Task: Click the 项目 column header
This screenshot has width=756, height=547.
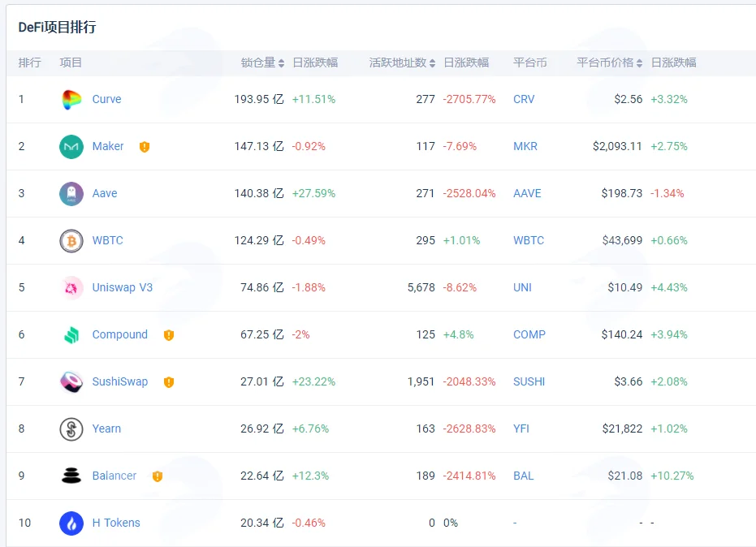Action: coord(71,62)
